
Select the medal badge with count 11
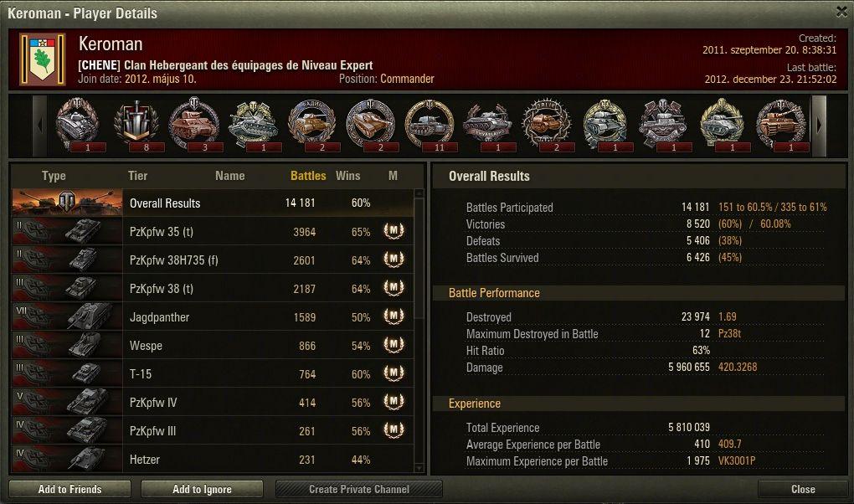point(430,125)
